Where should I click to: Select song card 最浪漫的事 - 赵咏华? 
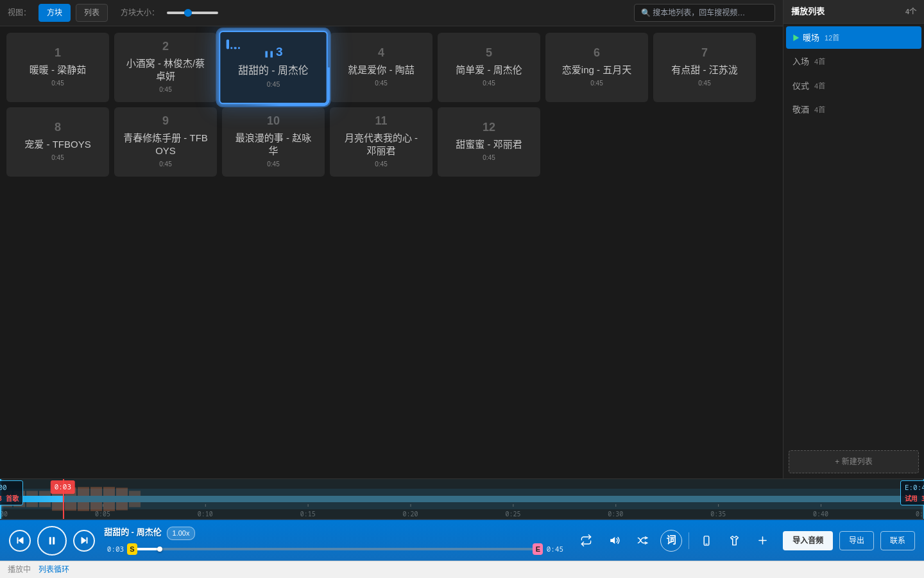273,142
